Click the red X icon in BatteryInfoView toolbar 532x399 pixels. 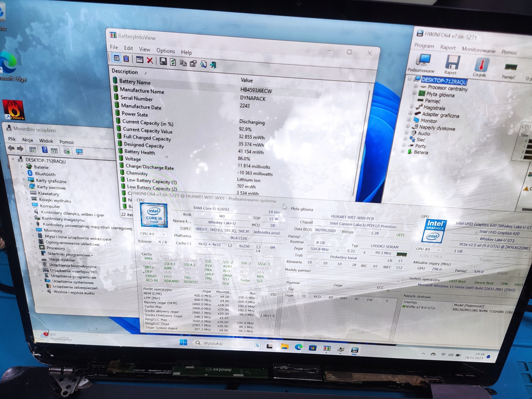pos(150,61)
